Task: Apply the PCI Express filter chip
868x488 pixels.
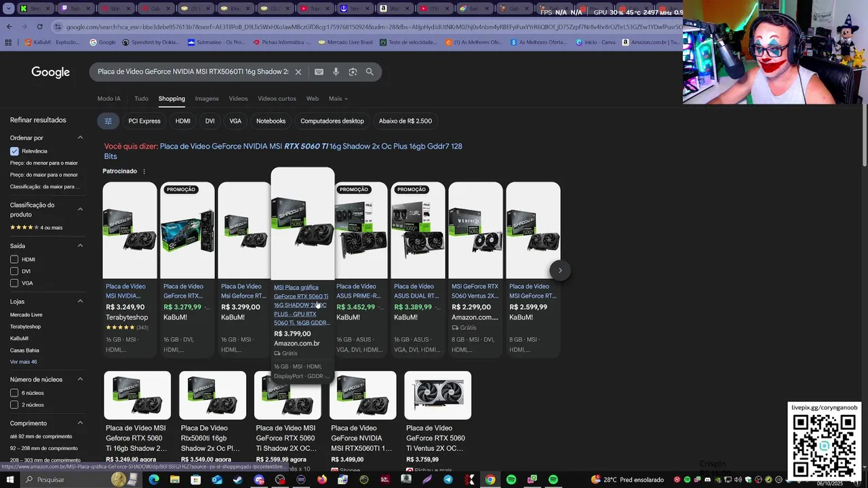Action: click(144, 121)
